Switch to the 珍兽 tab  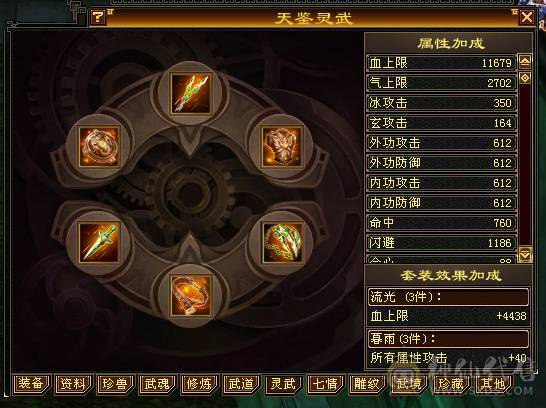coord(115,384)
